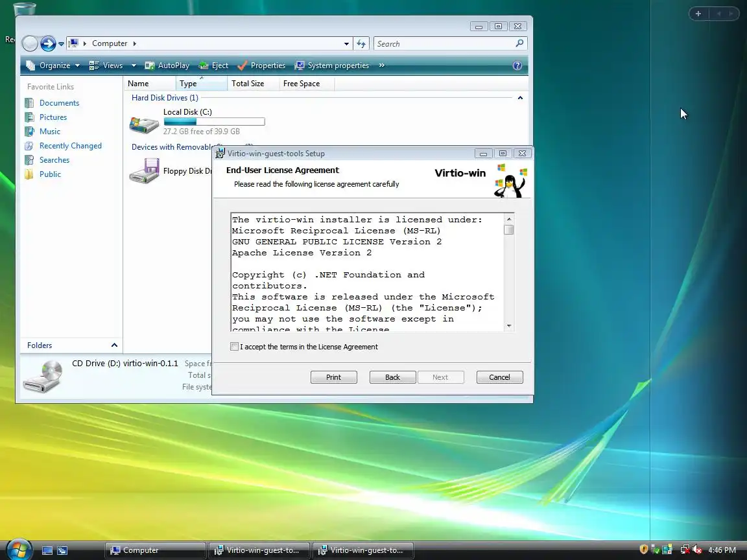Viewport: 747px width, 560px height.
Task: Click the CD drive icon in details pane
Action: pos(44,377)
